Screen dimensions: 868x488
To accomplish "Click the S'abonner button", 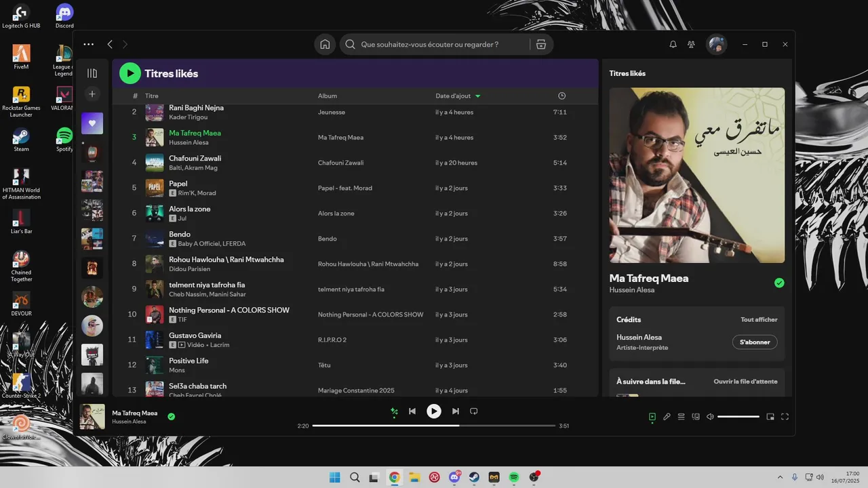I will tap(755, 342).
